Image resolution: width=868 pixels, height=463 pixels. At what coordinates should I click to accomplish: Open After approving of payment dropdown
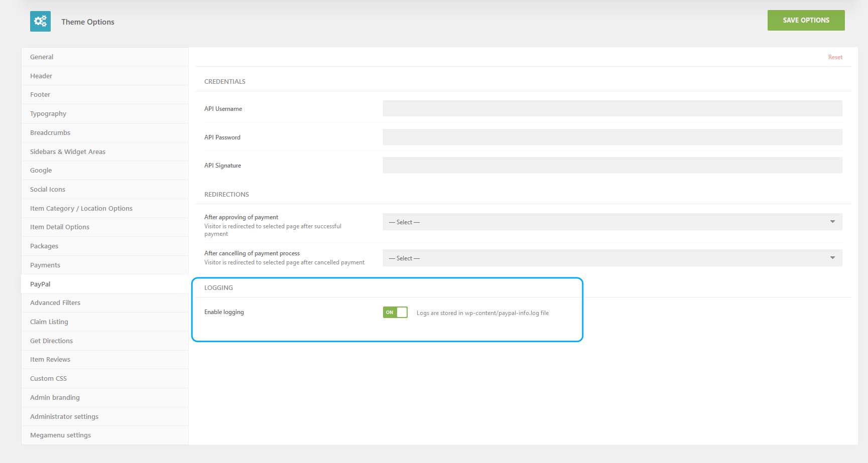612,222
